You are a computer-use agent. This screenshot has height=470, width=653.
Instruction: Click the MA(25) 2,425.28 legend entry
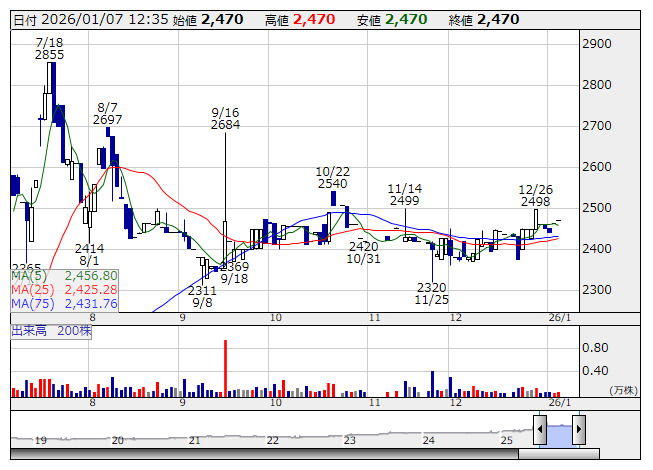pos(65,289)
